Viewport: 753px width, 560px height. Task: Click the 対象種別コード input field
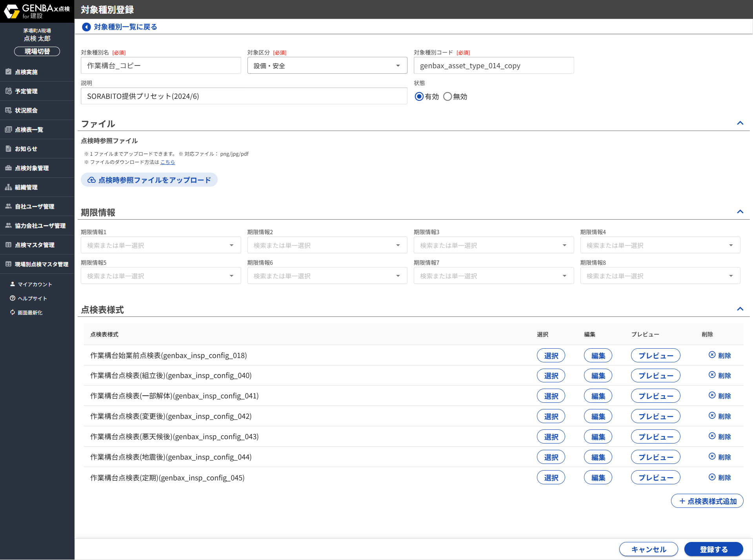pos(493,65)
